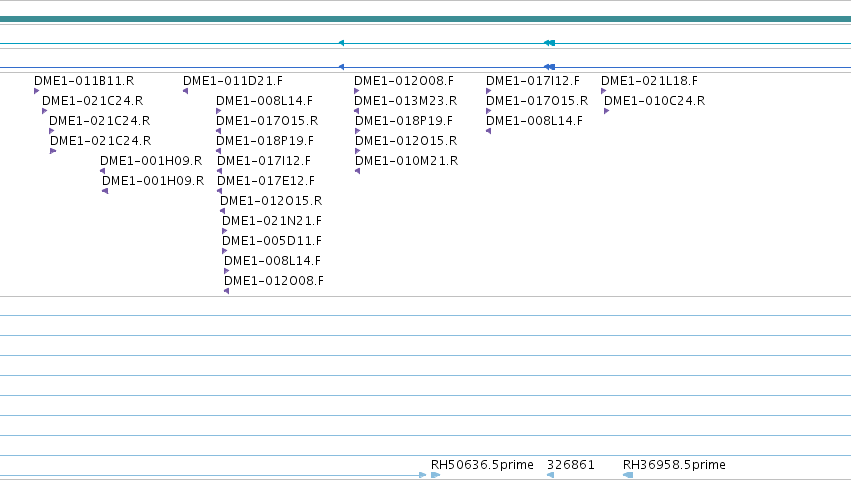This screenshot has width=851, height=480.
Task: Select the DME1-012O08.F label above DME1-013M23.R
Action: (x=404, y=81)
